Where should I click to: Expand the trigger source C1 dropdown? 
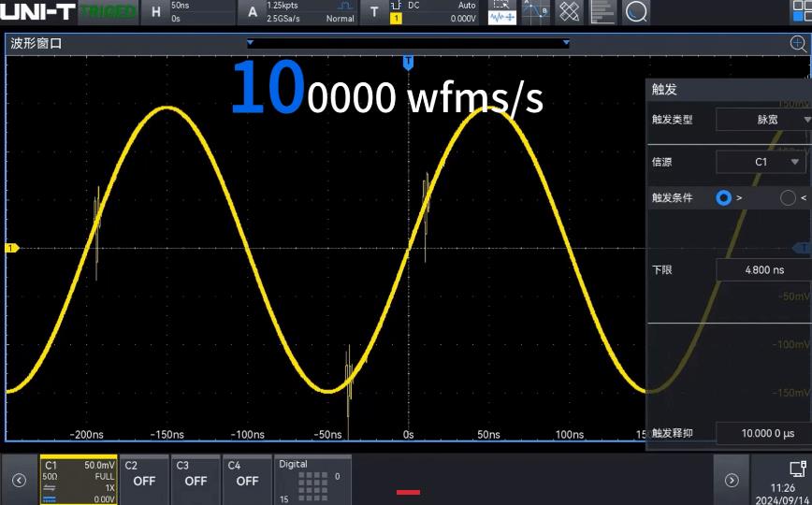click(763, 162)
